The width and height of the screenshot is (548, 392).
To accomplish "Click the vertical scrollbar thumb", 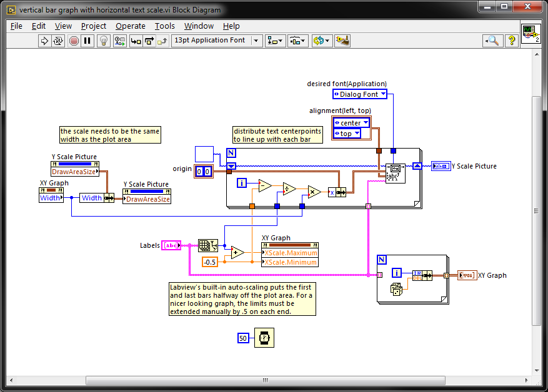I will click(536, 211).
